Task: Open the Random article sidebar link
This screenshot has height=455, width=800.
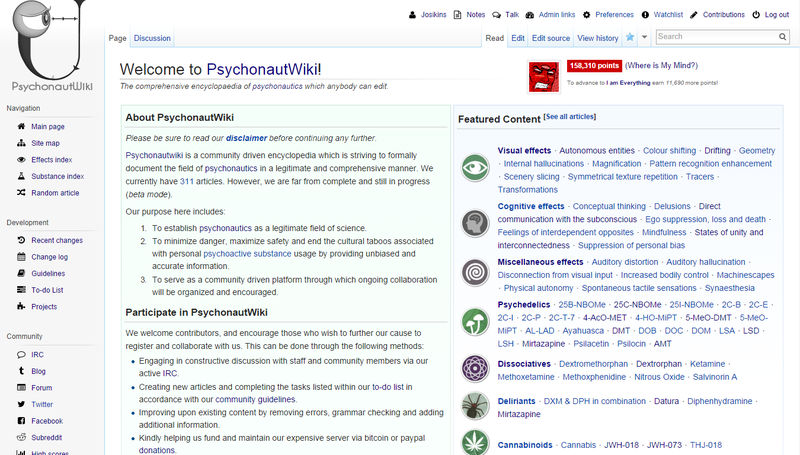Action: coord(55,193)
